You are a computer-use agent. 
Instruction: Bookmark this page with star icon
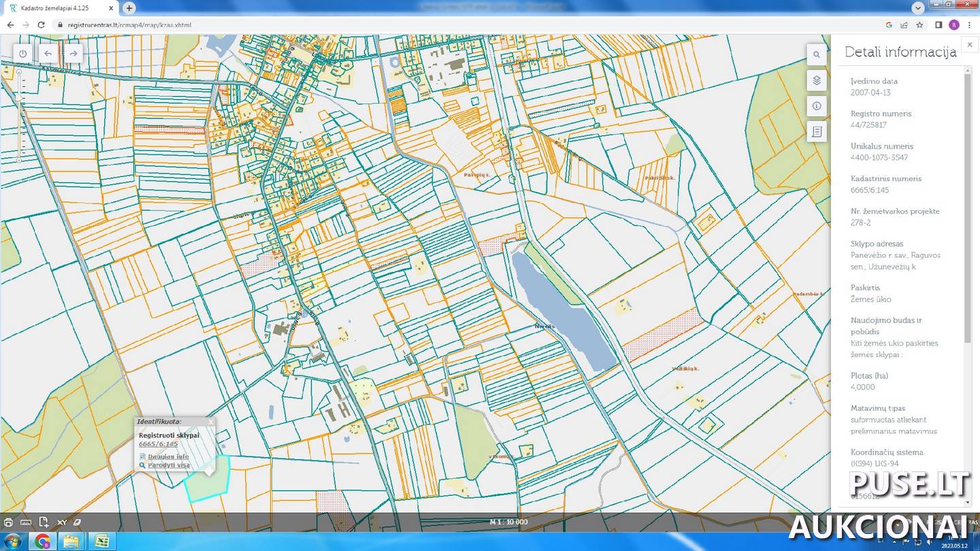919,25
